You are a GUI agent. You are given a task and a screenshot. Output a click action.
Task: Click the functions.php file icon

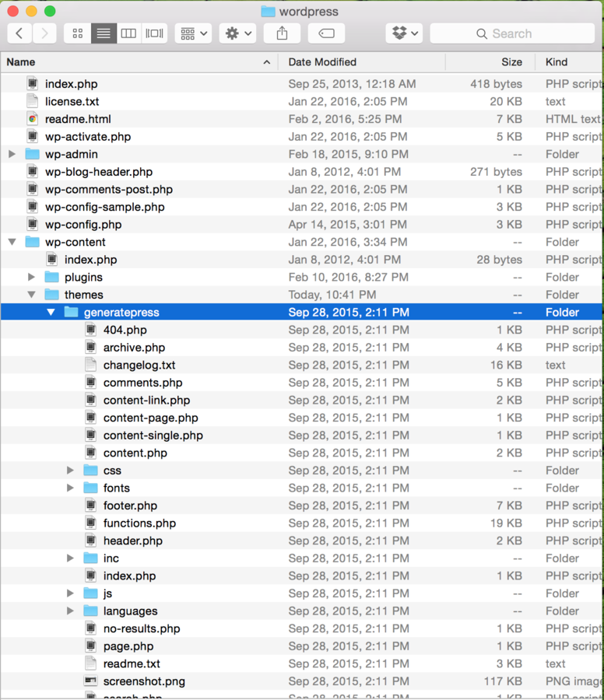coord(91,523)
